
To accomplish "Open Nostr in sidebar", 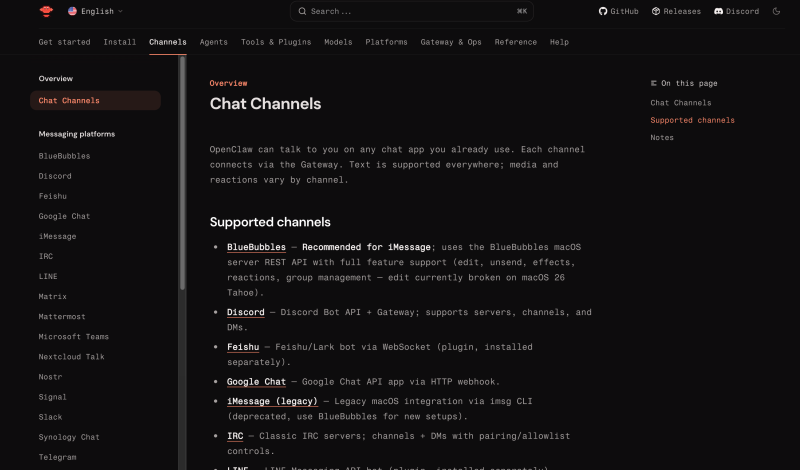I will tap(51, 377).
